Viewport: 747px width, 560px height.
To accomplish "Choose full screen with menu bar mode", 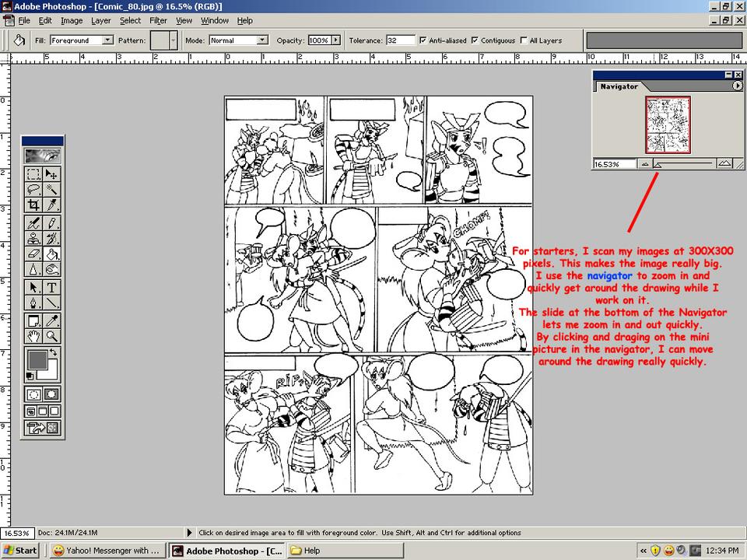I will click(42, 411).
